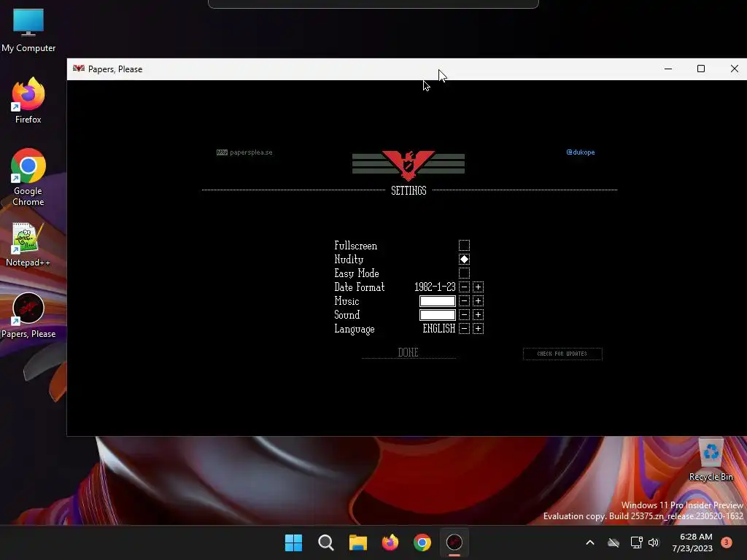The height and width of the screenshot is (560, 747).
Task: Click the Fullscreen label
Action: click(x=355, y=246)
